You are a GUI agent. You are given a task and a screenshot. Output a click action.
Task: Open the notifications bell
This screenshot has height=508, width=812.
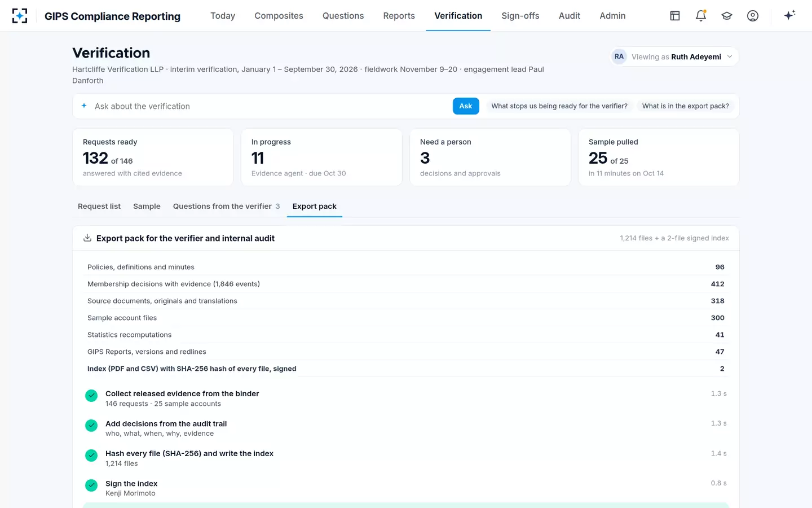click(701, 16)
